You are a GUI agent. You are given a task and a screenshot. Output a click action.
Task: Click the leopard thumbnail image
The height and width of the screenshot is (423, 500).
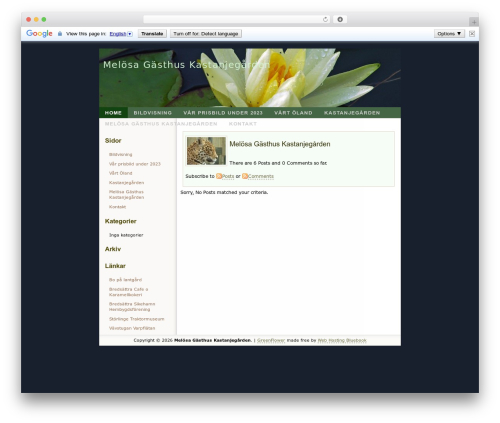tap(206, 151)
